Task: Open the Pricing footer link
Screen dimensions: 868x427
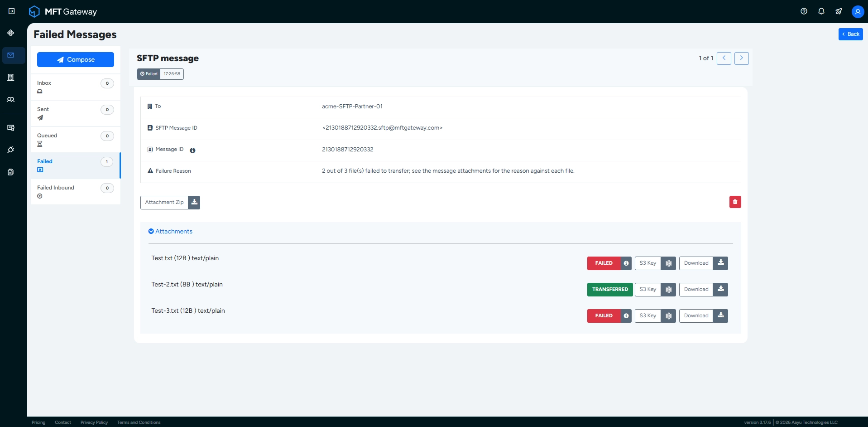Action: click(38, 422)
